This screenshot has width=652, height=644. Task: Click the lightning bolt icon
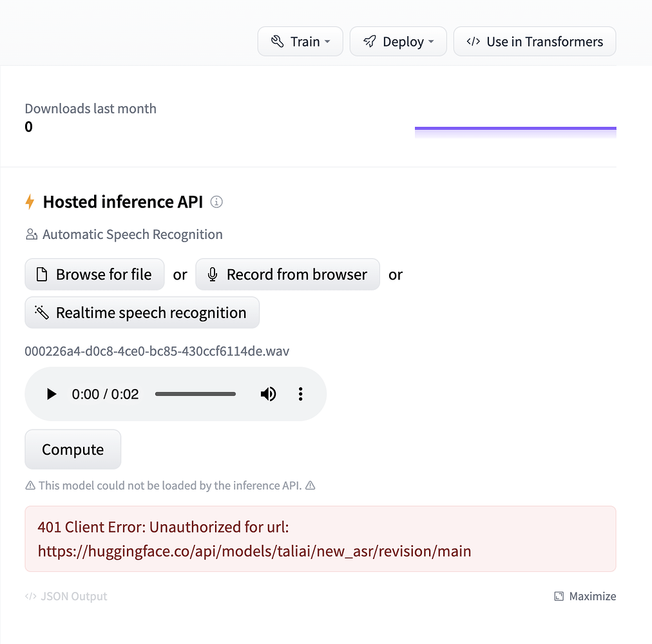coord(30,202)
